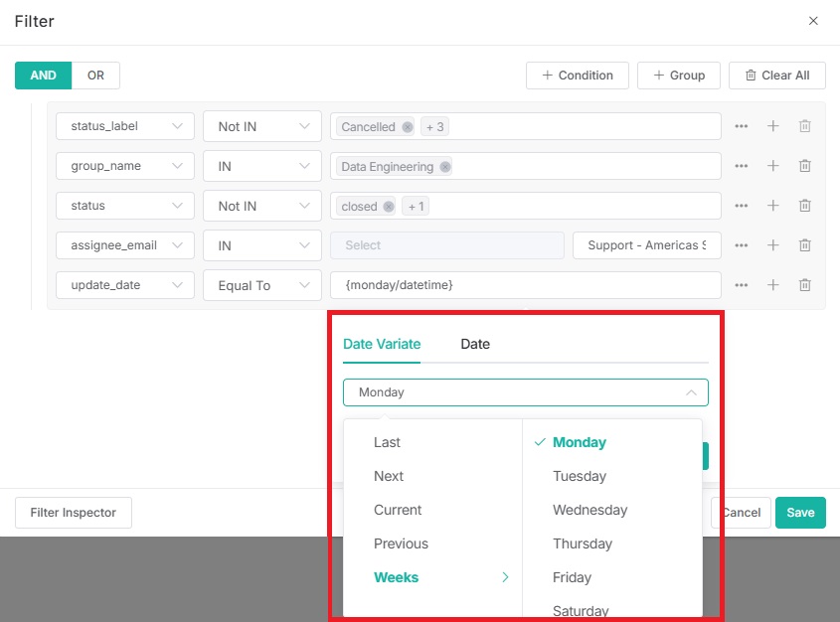Viewport: 840px width, 622px height.
Task: Open more options for the update_date row
Action: 742,285
